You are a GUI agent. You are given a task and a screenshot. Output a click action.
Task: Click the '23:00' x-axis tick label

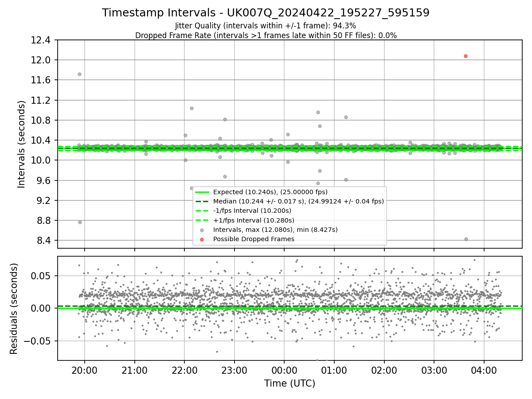pyautogui.click(x=234, y=370)
